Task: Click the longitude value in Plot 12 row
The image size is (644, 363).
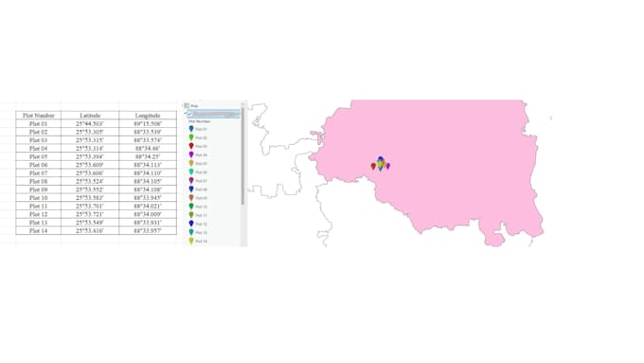Action: pos(148,214)
